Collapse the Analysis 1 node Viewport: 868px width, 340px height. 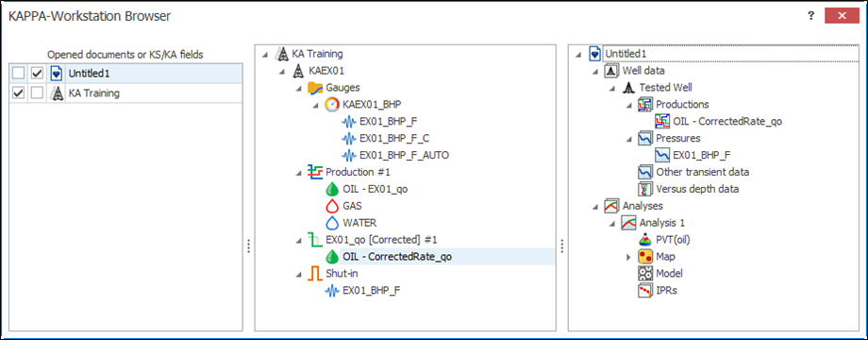coord(611,223)
